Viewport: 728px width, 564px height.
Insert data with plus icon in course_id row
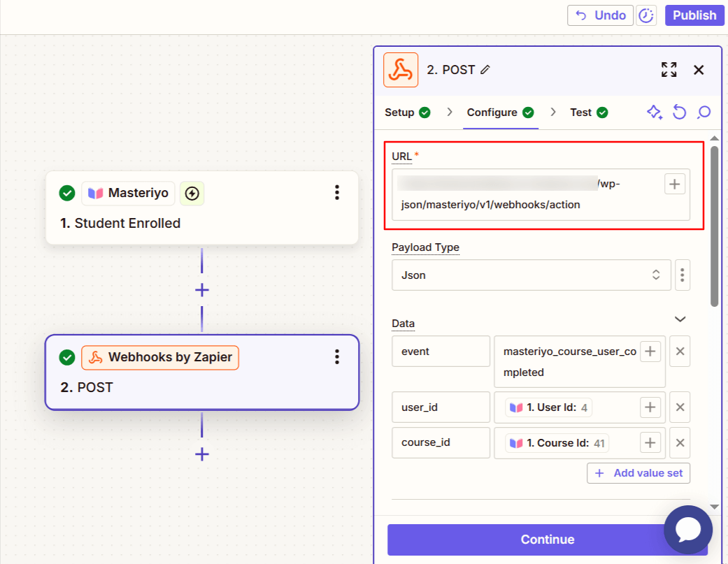(x=650, y=443)
